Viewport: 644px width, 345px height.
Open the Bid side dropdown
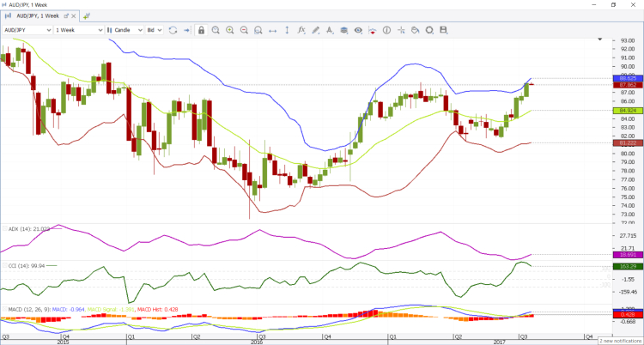pos(155,30)
